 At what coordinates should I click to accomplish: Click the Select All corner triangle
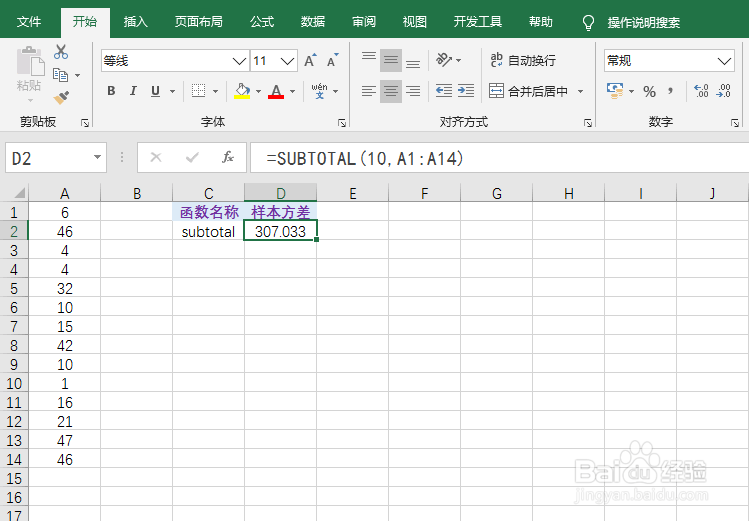tap(19, 193)
